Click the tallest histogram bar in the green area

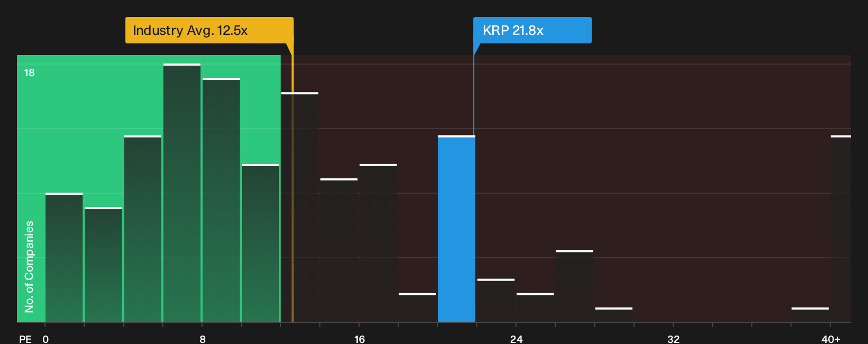[182, 193]
